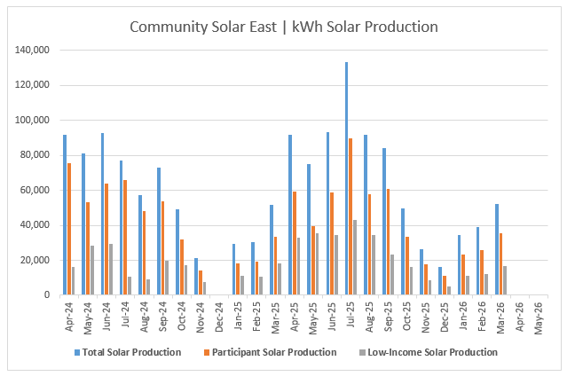Click the blue Total bar for Apr-24
The image size is (575, 392).
(65, 215)
